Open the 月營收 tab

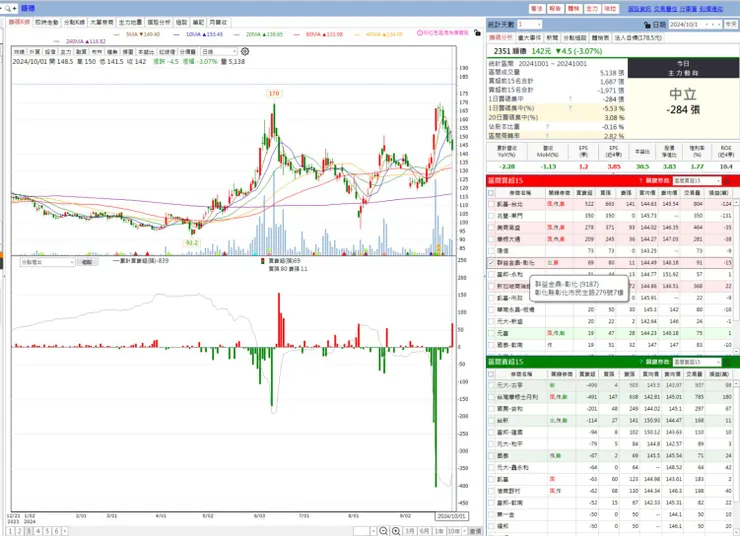click(x=218, y=22)
